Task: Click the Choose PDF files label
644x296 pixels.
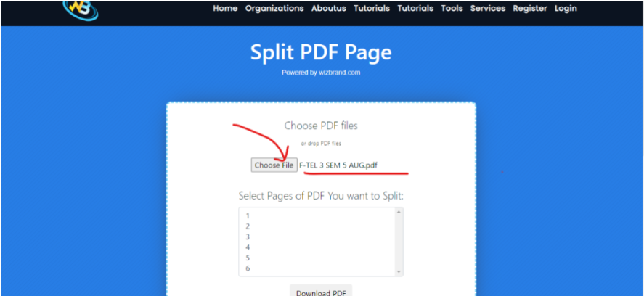Action: [321, 126]
